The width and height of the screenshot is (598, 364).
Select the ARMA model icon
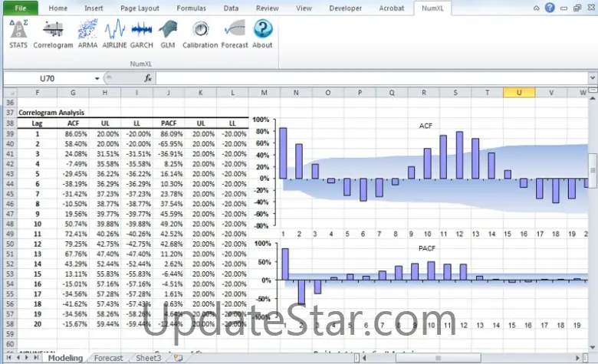click(x=87, y=34)
